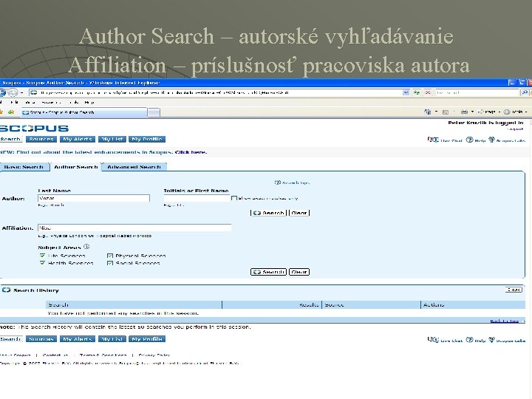Click the Clear button in the Search History header
The height and width of the screenshot is (399, 532).
[514, 290]
